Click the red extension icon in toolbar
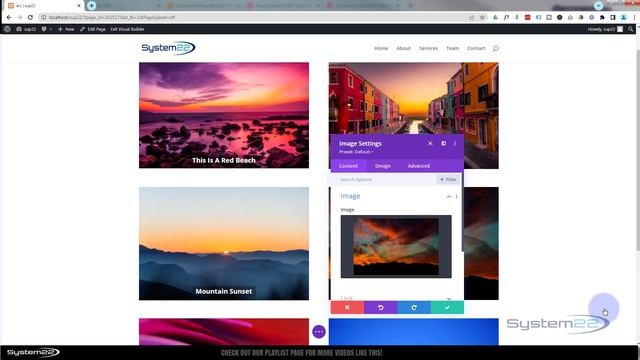The image size is (640, 360). tap(527, 18)
